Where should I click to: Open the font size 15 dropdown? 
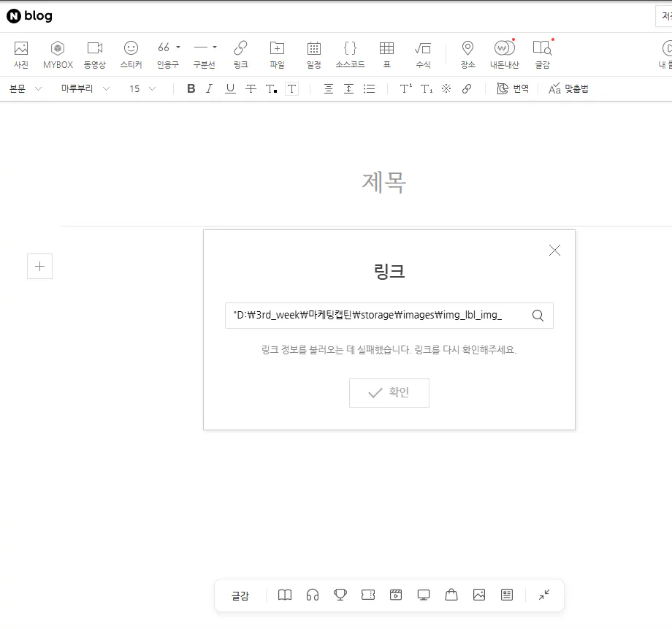[142, 89]
